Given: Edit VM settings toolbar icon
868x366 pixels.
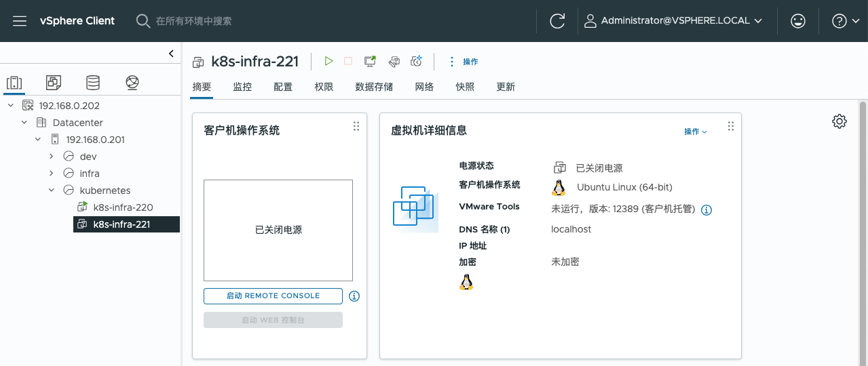Looking at the screenshot, I should [x=394, y=62].
